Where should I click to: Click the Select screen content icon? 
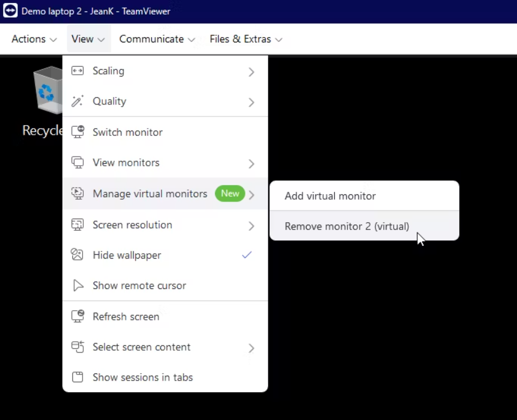(77, 347)
